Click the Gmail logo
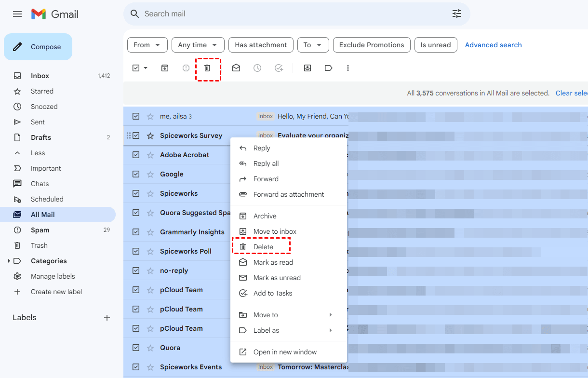 54,14
